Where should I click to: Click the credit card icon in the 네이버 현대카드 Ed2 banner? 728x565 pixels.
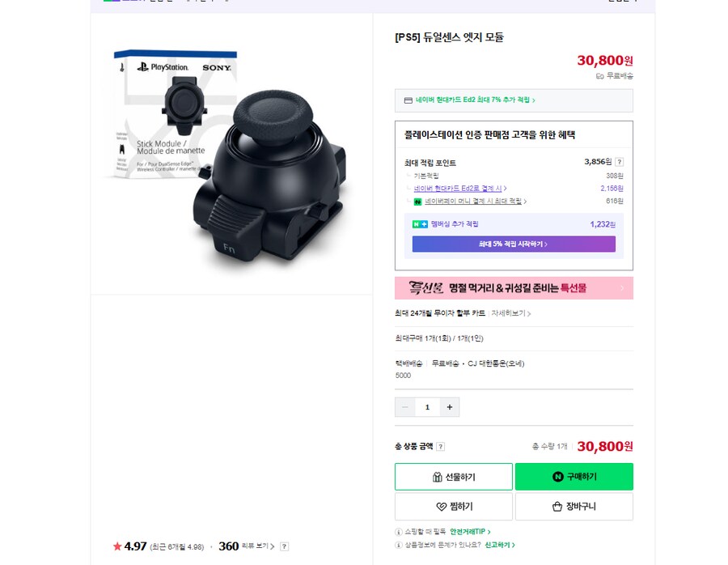[x=407, y=100]
